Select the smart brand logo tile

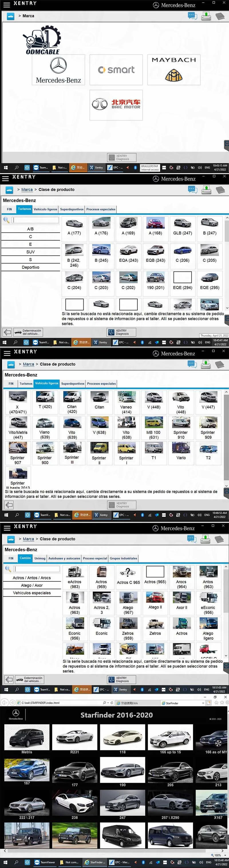(x=116, y=70)
